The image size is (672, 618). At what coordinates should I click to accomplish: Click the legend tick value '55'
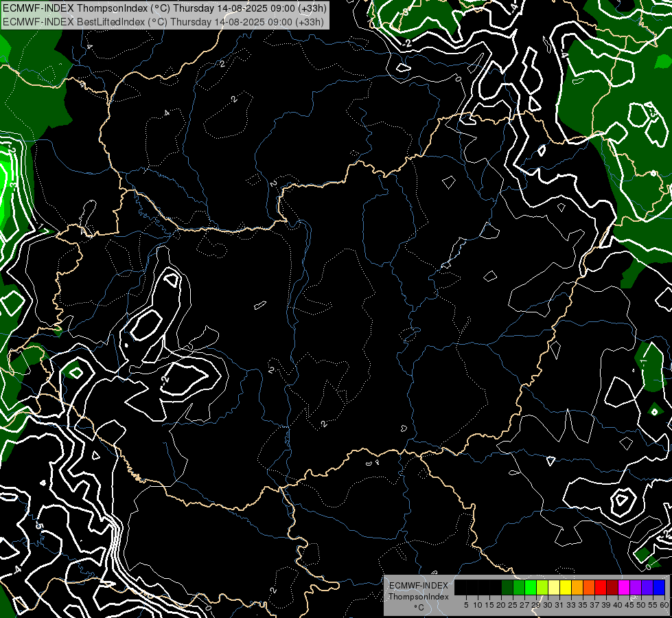pos(652,605)
